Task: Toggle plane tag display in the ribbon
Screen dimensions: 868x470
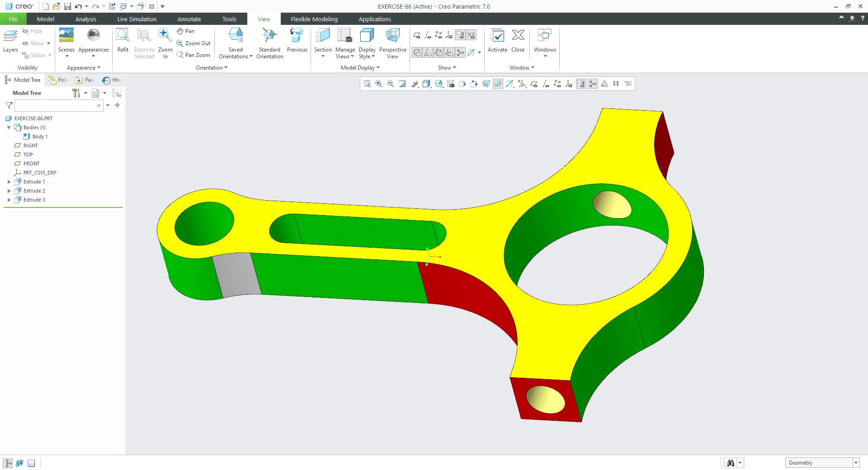Action: (x=417, y=53)
